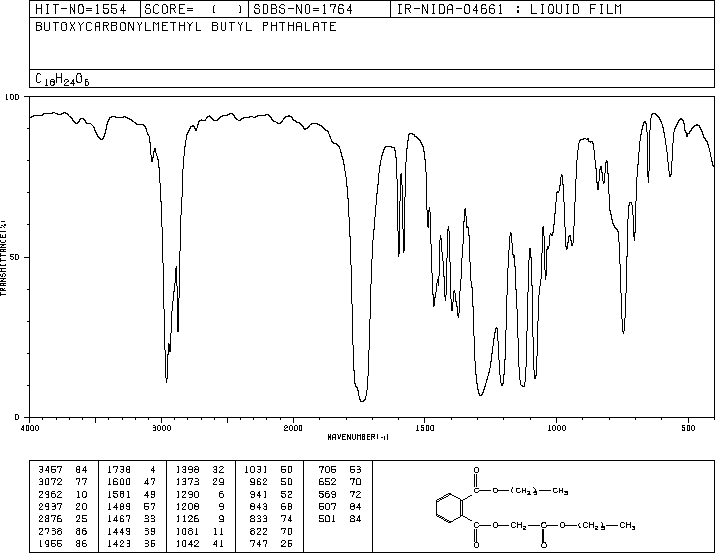The height and width of the screenshot is (553, 715).
Task: Click the IR-NIDA-04661 : LIQUID FILM label
Action: click(x=509, y=9)
